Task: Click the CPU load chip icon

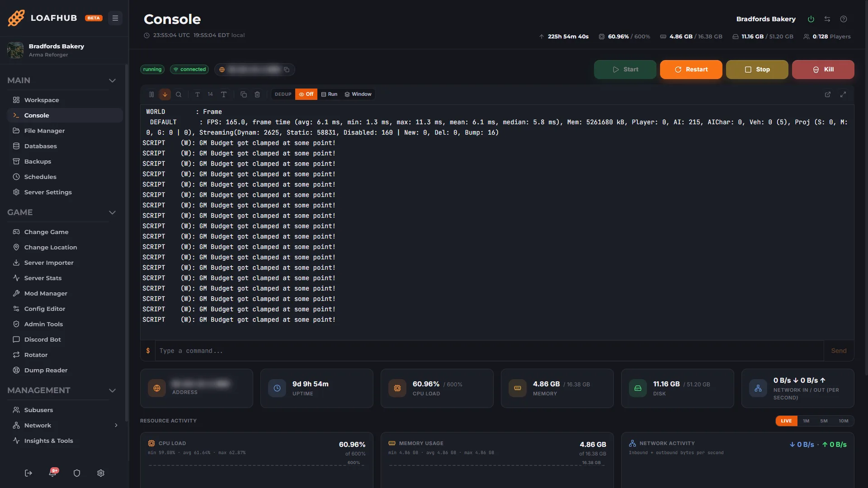Action: (x=397, y=388)
